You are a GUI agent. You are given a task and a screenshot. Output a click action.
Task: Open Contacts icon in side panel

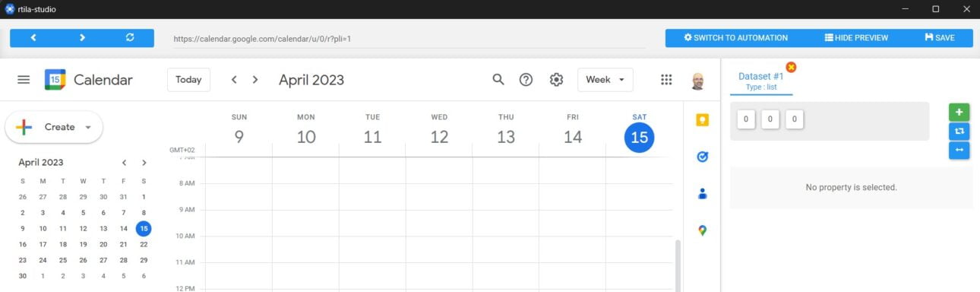(x=703, y=194)
